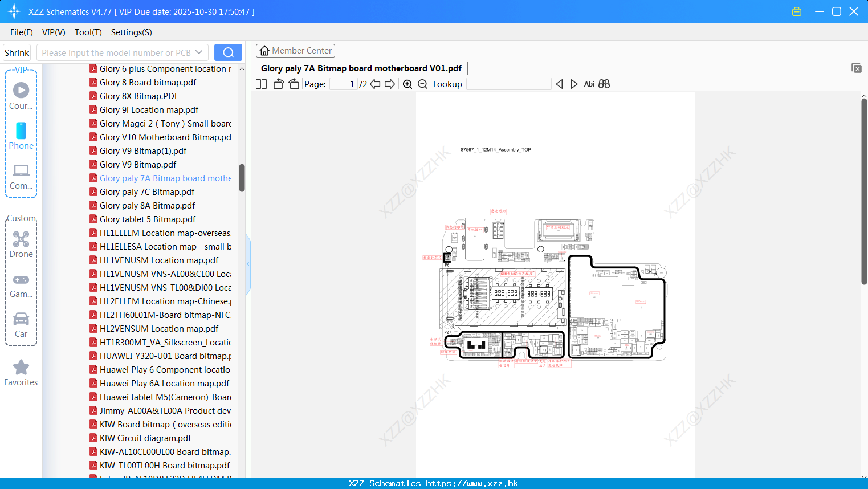Open HL2ELLEM Location map-Chinese file
The image size is (868, 489).
point(165,301)
